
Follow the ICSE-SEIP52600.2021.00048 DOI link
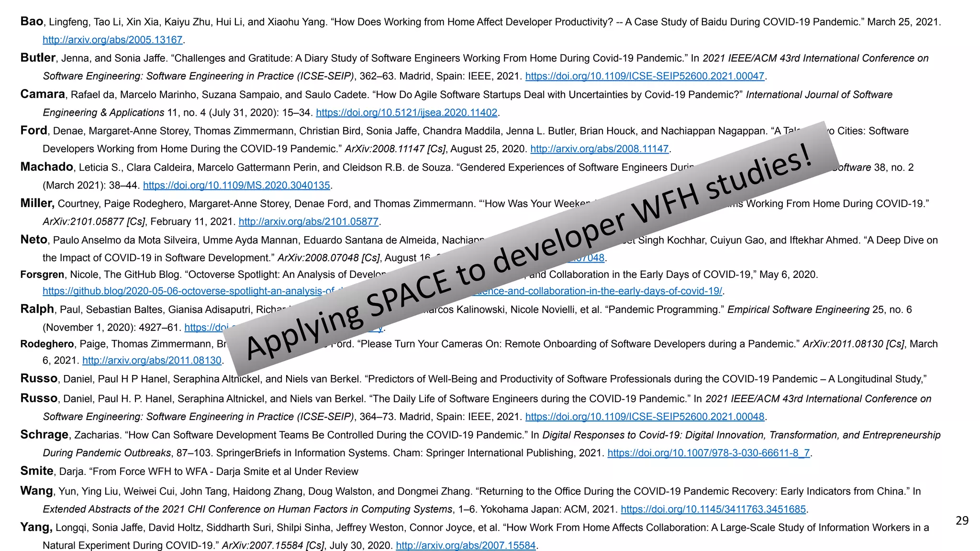[x=645, y=417]
